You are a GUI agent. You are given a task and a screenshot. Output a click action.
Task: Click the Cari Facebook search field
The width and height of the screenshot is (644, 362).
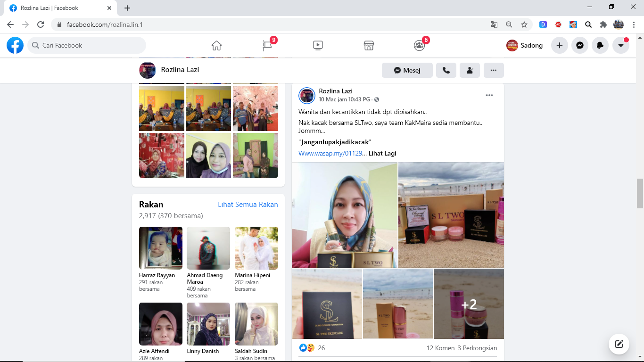coord(87,45)
